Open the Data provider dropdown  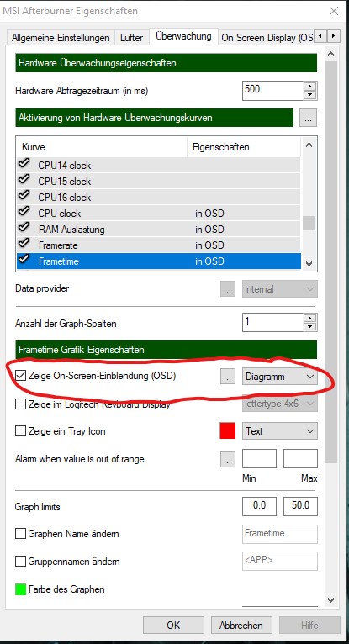pos(279,289)
